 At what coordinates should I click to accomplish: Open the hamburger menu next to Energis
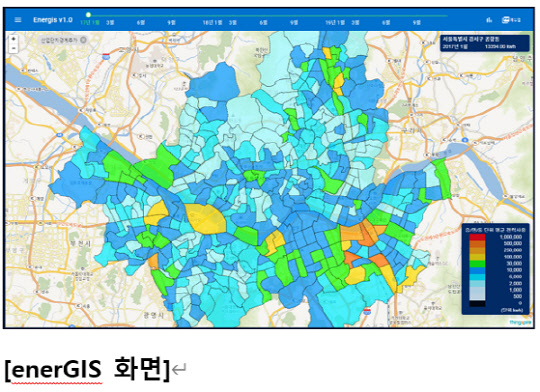[18, 20]
